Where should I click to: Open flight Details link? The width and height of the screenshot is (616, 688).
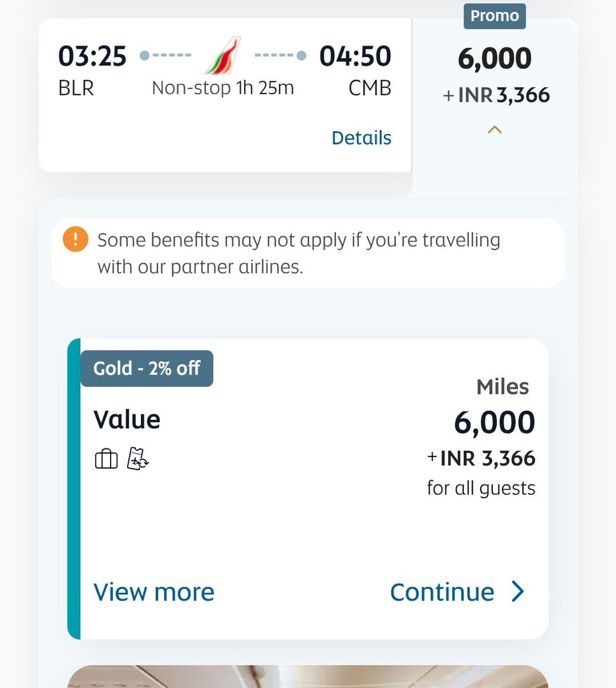(362, 138)
